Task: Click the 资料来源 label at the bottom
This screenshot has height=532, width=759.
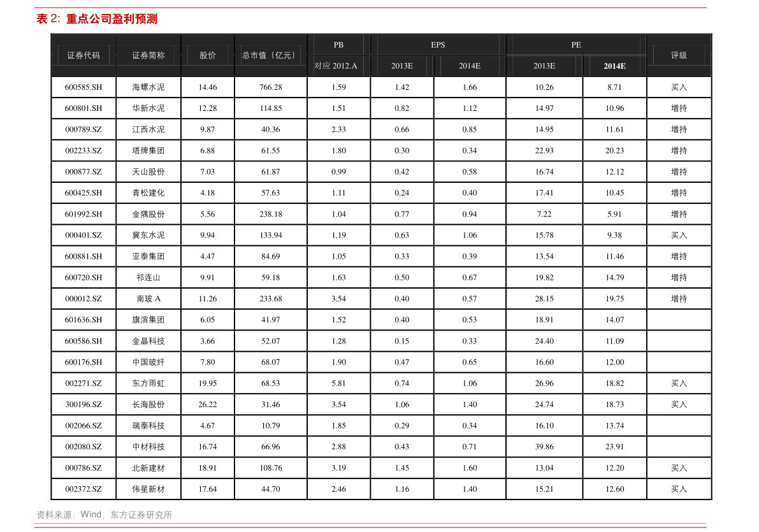Action: (x=54, y=514)
